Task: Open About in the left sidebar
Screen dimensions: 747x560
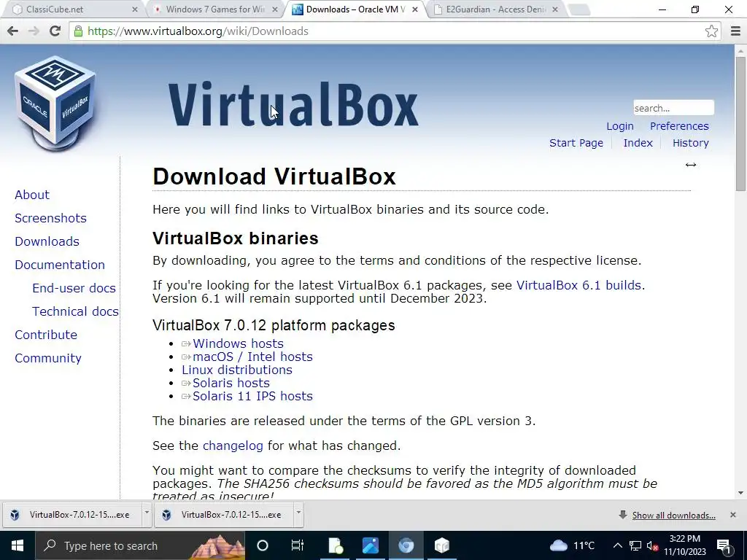Action: [32, 195]
